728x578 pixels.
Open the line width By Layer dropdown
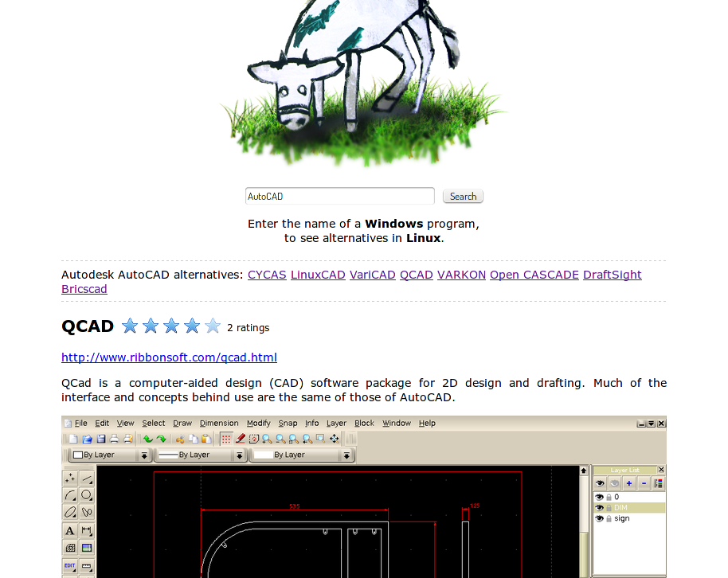click(x=200, y=455)
